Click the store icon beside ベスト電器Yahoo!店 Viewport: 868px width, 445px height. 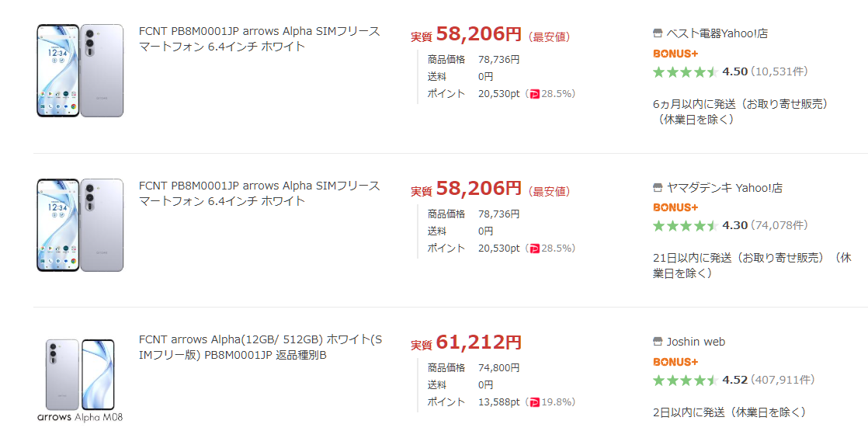pyautogui.click(x=658, y=33)
